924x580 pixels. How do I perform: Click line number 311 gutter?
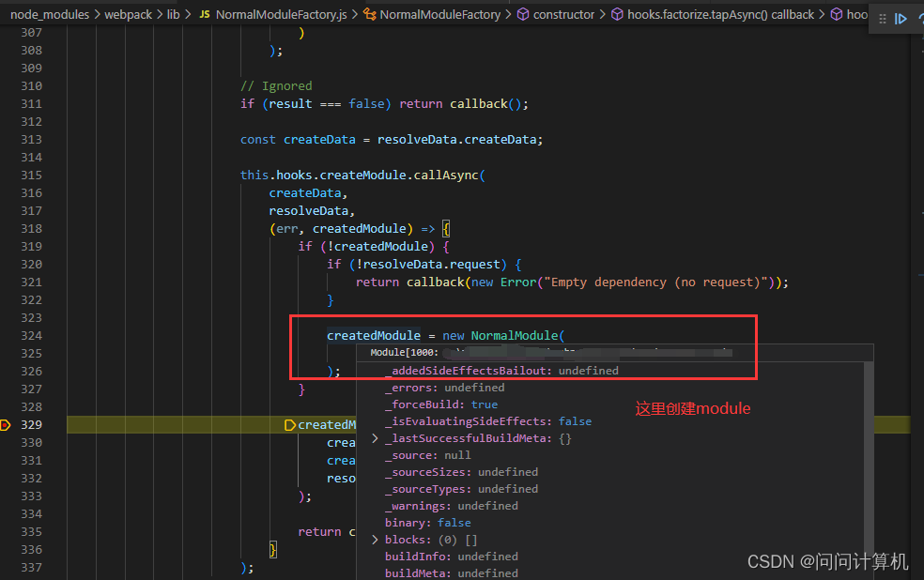point(31,104)
